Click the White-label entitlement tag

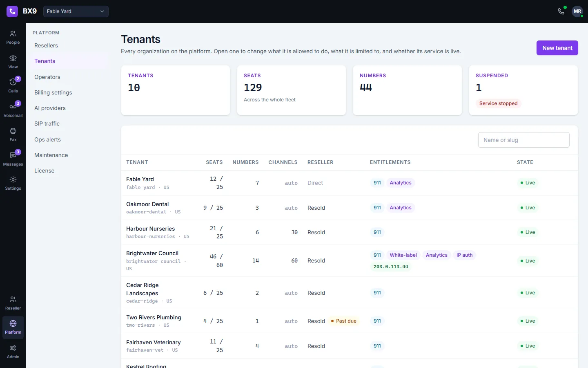click(403, 255)
